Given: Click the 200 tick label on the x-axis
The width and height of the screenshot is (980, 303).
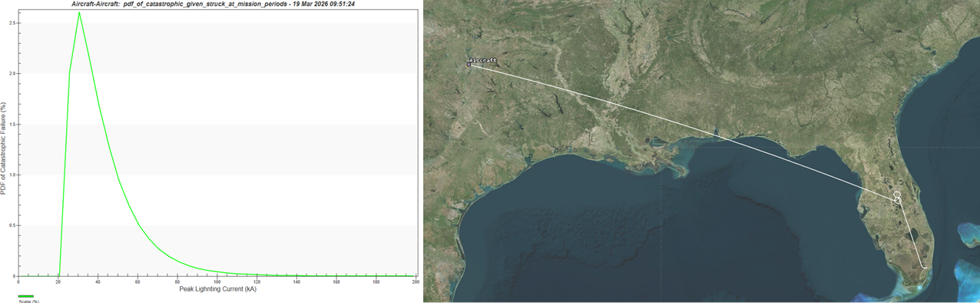Looking at the screenshot, I should (x=416, y=282).
